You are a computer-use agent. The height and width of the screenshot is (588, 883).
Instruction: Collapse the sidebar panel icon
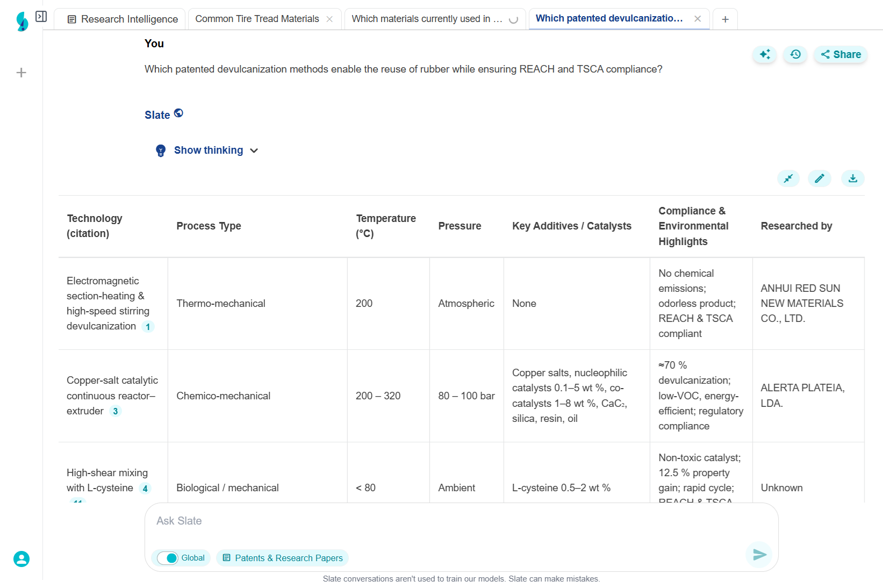[41, 17]
